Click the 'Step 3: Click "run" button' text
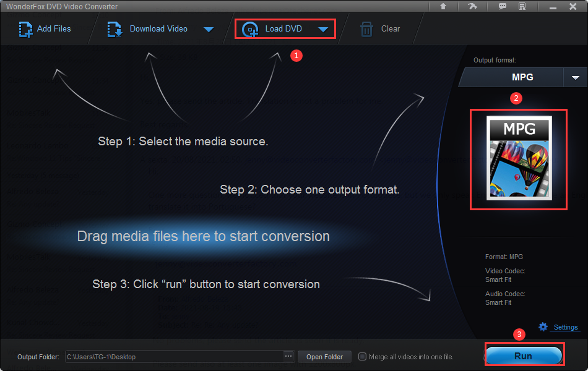This screenshot has width=588, height=371. pos(206,284)
